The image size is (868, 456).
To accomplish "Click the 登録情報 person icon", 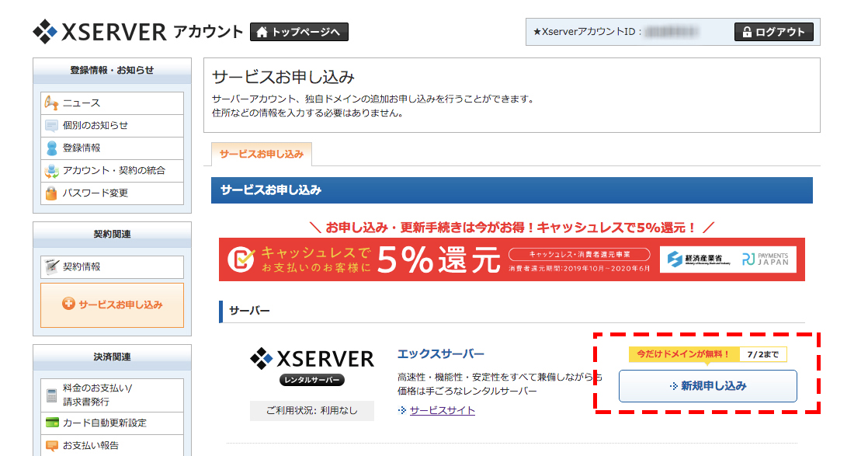I will pos(52,148).
